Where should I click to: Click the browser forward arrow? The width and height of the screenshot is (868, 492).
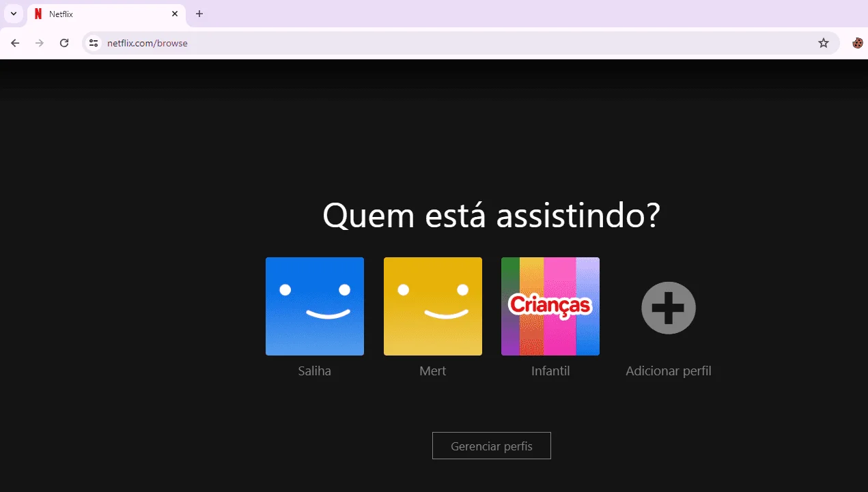pyautogui.click(x=40, y=43)
